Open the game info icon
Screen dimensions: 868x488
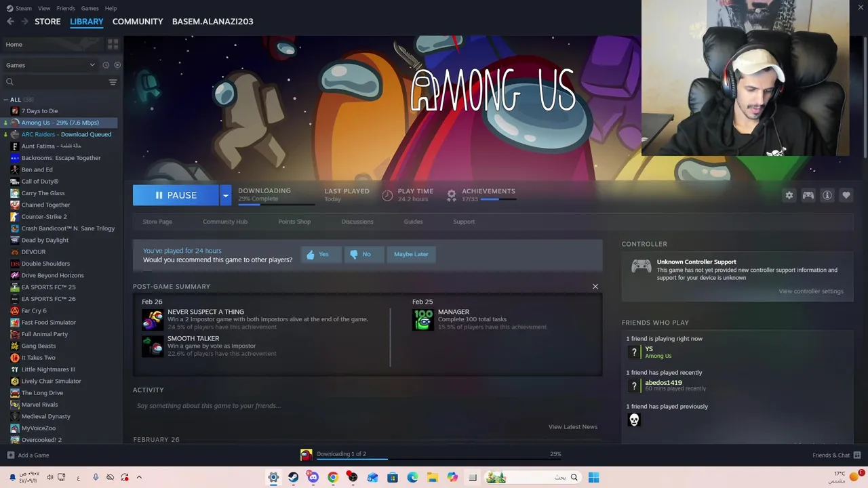827,195
